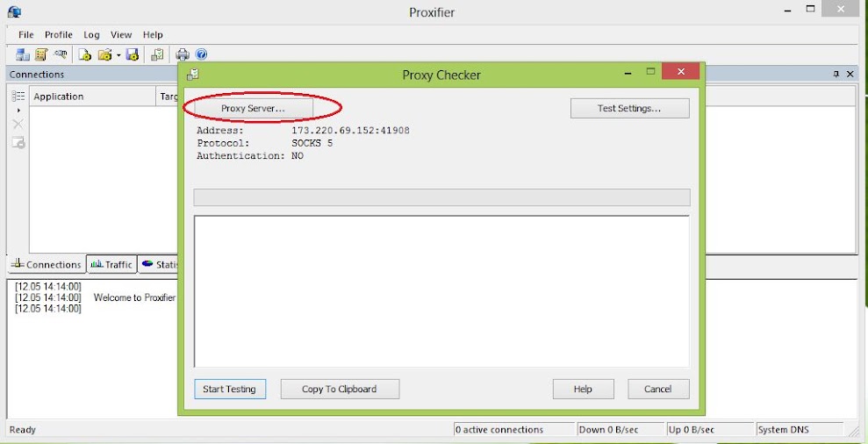Click the 0 active connections status entry
This screenshot has width=868, height=444.
513,430
